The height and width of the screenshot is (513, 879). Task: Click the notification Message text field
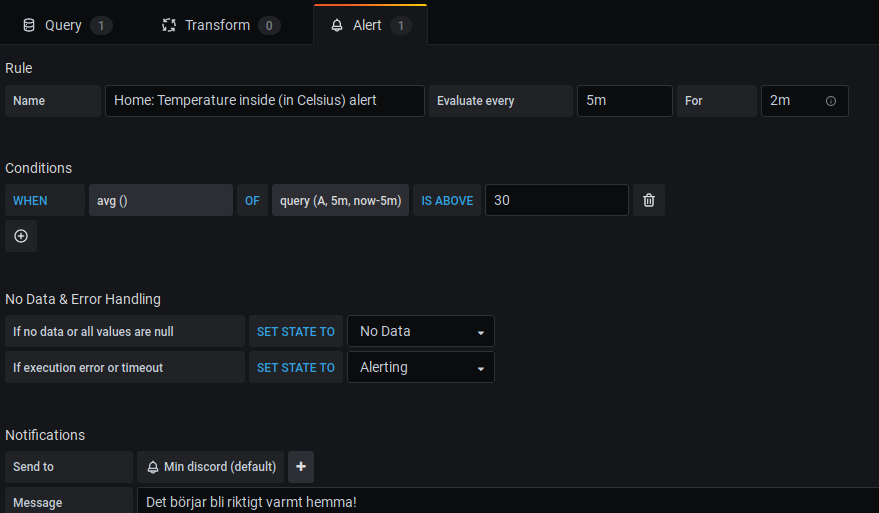500,501
